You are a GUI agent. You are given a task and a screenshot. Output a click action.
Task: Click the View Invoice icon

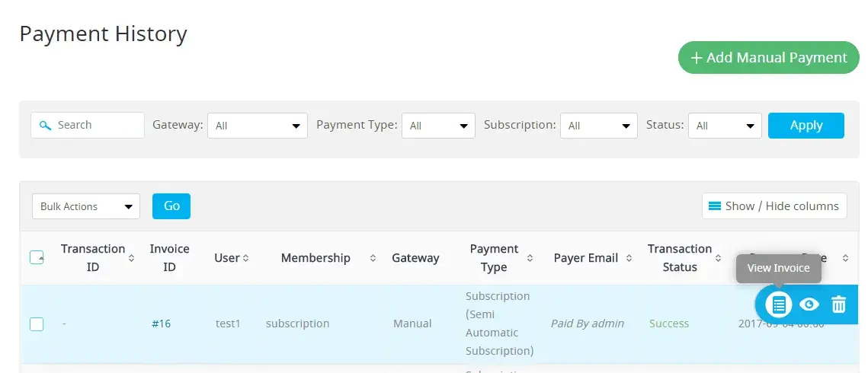[x=778, y=305]
